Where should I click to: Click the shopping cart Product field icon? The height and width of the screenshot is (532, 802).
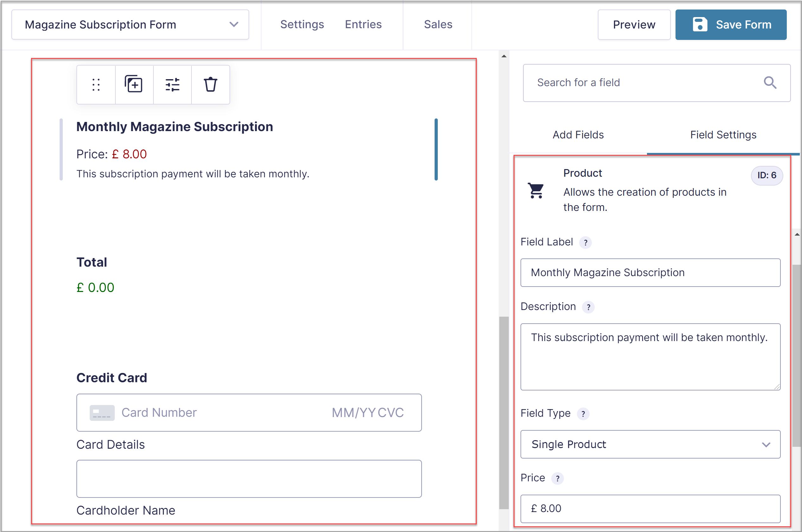click(x=536, y=191)
